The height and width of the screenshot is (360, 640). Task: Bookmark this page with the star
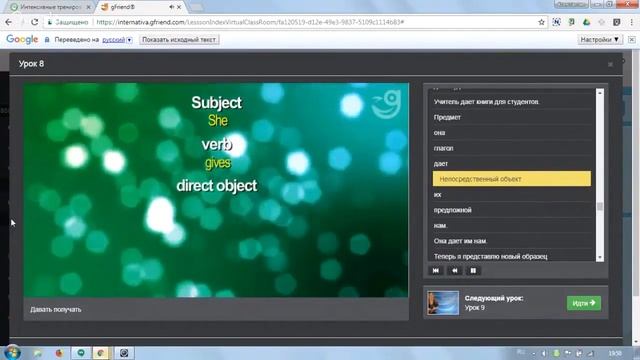click(x=541, y=22)
